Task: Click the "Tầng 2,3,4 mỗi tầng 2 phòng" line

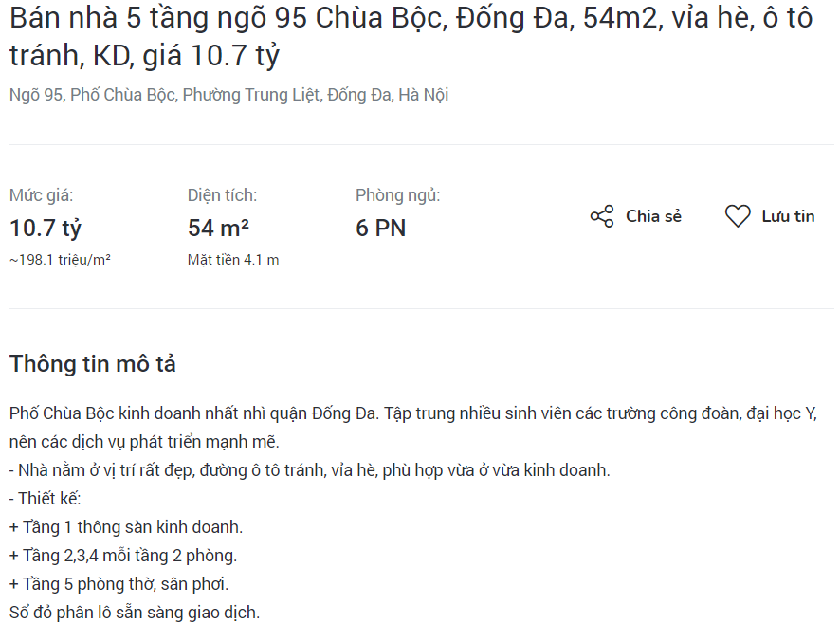Action: click(123, 555)
